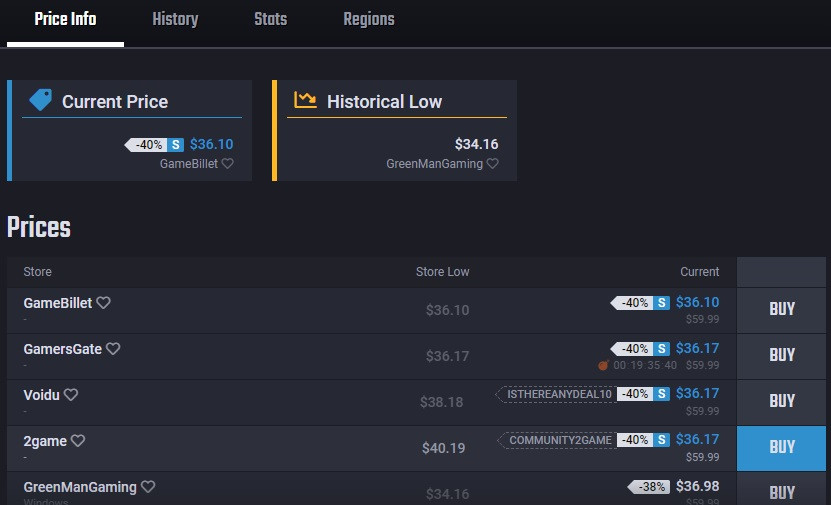831x505 pixels.
Task: Click GameBillet's -40% discount badge in table
Action: pos(632,303)
